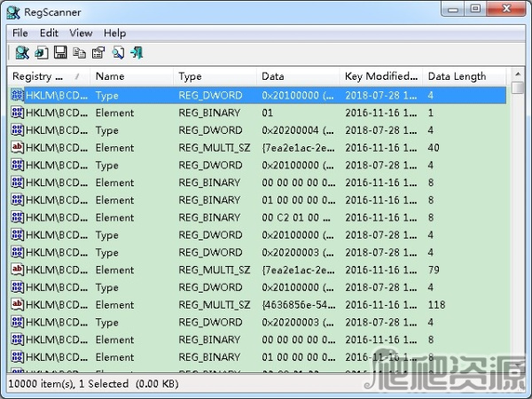Click data cell '01' in REG_BINARY row
532x399 pixels.
267,113
